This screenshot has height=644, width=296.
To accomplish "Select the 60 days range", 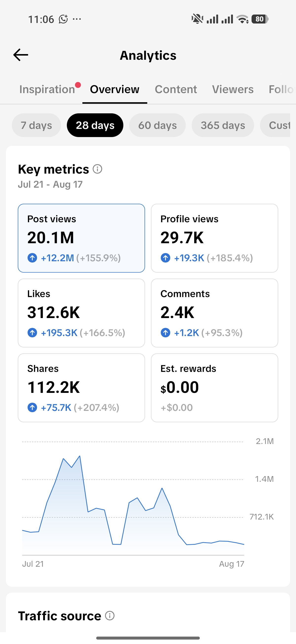I will coord(158,125).
